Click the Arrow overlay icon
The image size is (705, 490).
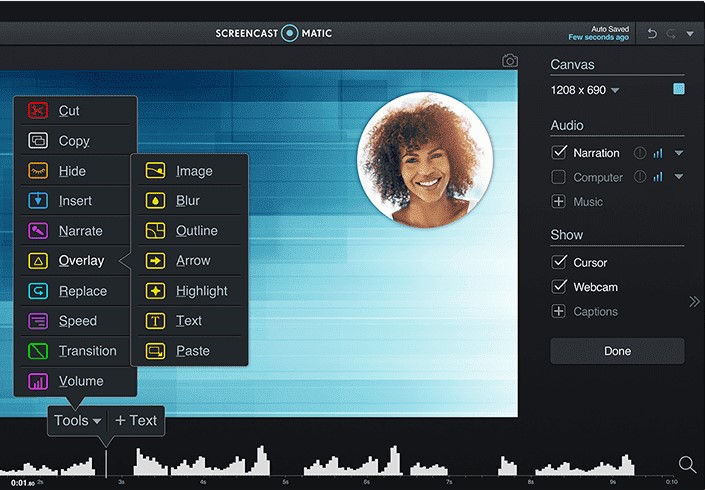tap(155, 261)
